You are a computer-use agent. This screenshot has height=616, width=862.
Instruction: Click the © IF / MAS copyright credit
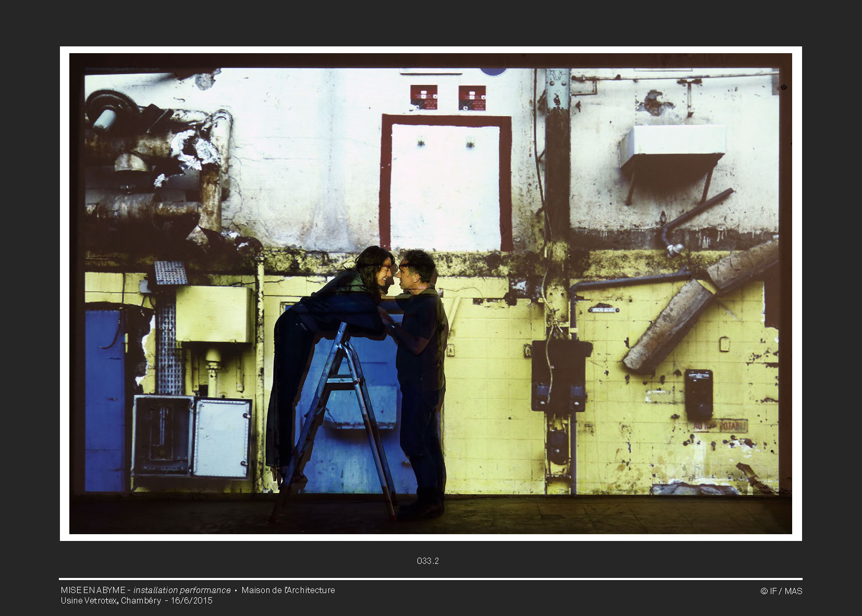tap(781, 591)
